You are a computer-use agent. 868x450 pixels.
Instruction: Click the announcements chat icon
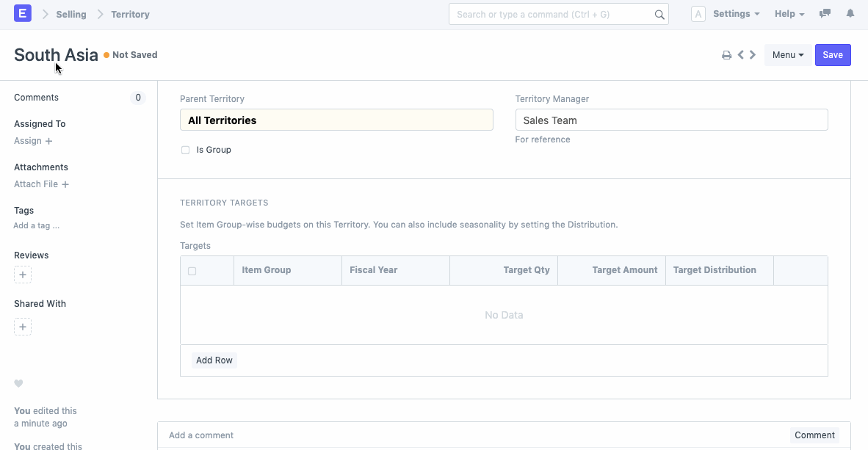(x=825, y=13)
